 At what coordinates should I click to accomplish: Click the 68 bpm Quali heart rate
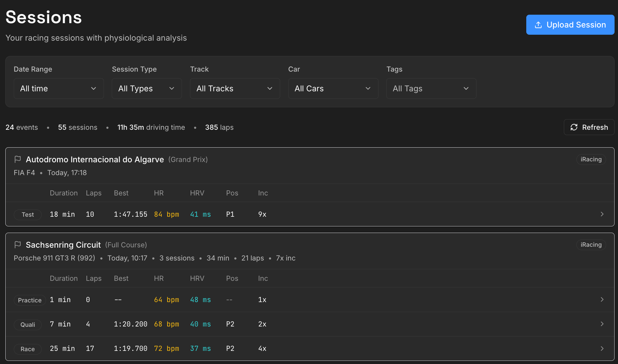167,324
